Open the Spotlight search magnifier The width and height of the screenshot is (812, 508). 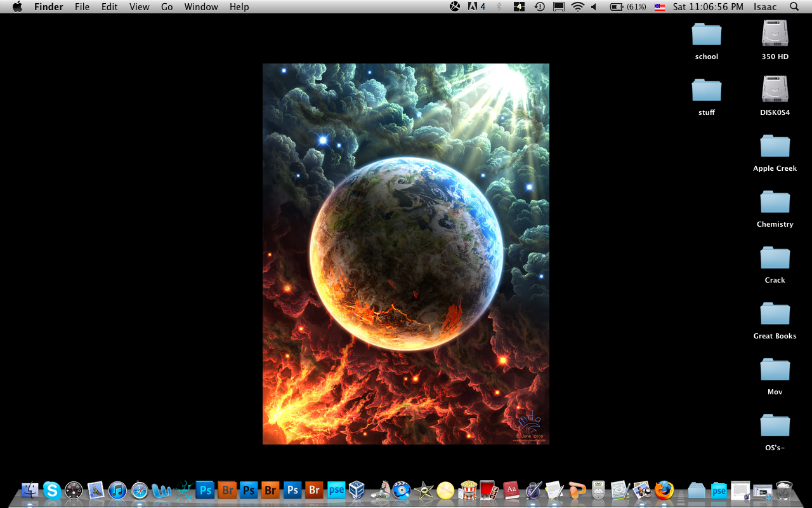click(794, 7)
